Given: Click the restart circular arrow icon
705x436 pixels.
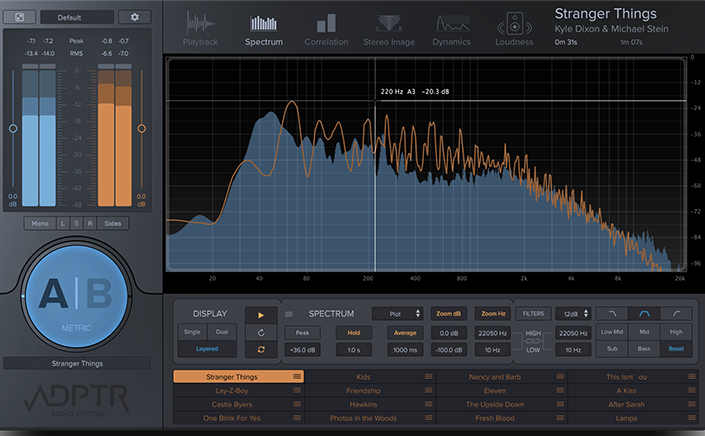Looking at the screenshot, I should [261, 333].
